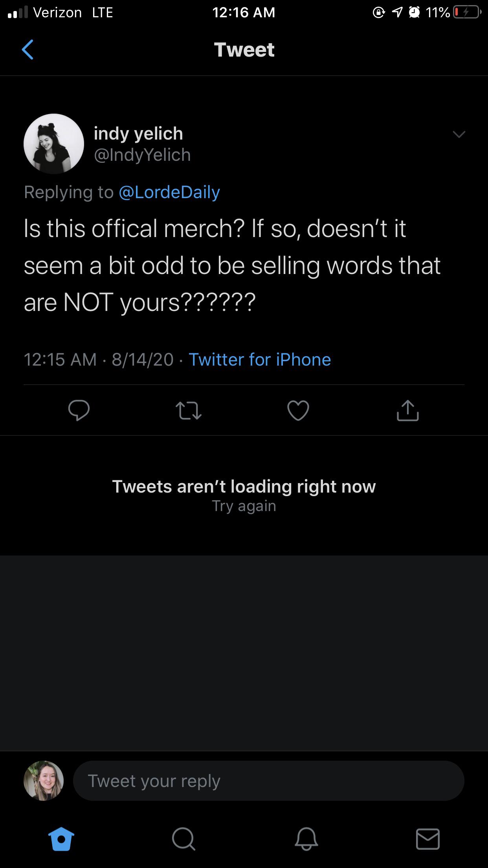Screen dimensions: 488x868
Task: Open indy yelich's profile picture
Action: pyautogui.click(x=54, y=144)
